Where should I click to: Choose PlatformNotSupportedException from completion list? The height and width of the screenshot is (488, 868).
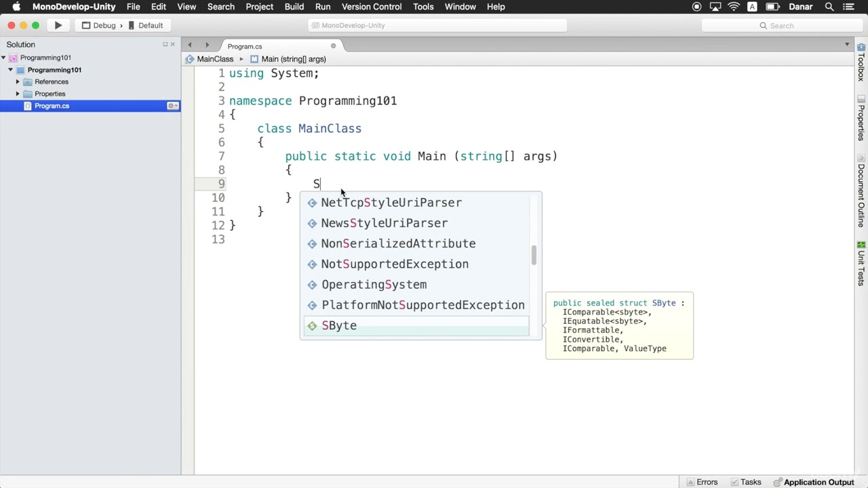[416, 305]
